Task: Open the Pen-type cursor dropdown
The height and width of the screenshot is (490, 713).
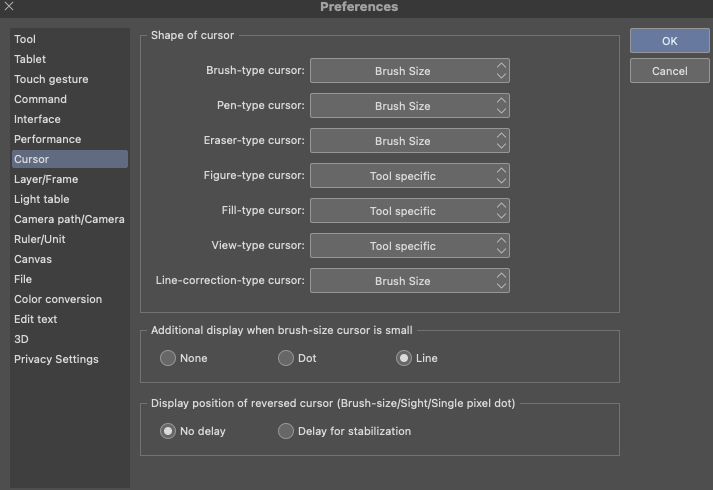Action: point(410,106)
